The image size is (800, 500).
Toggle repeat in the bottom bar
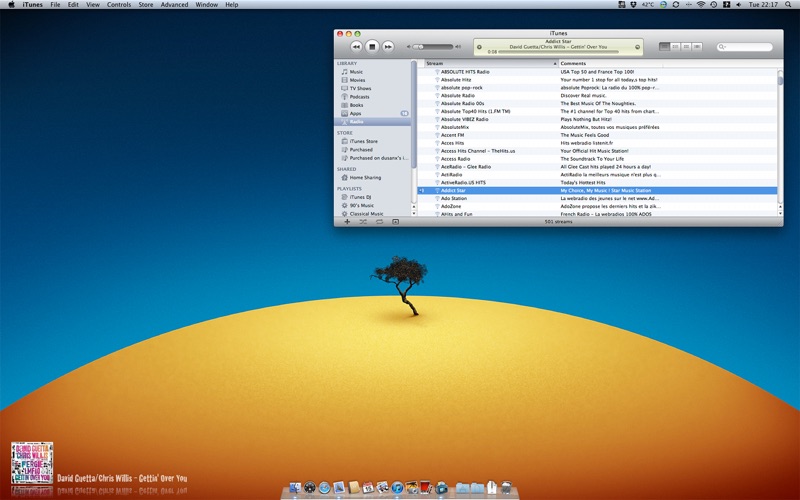[379, 222]
